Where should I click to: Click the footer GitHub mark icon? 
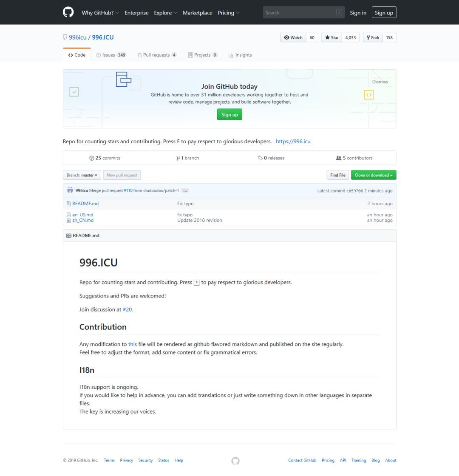coord(235,461)
